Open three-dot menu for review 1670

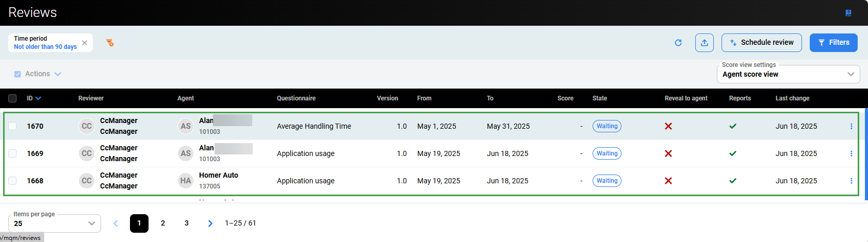[x=851, y=126]
